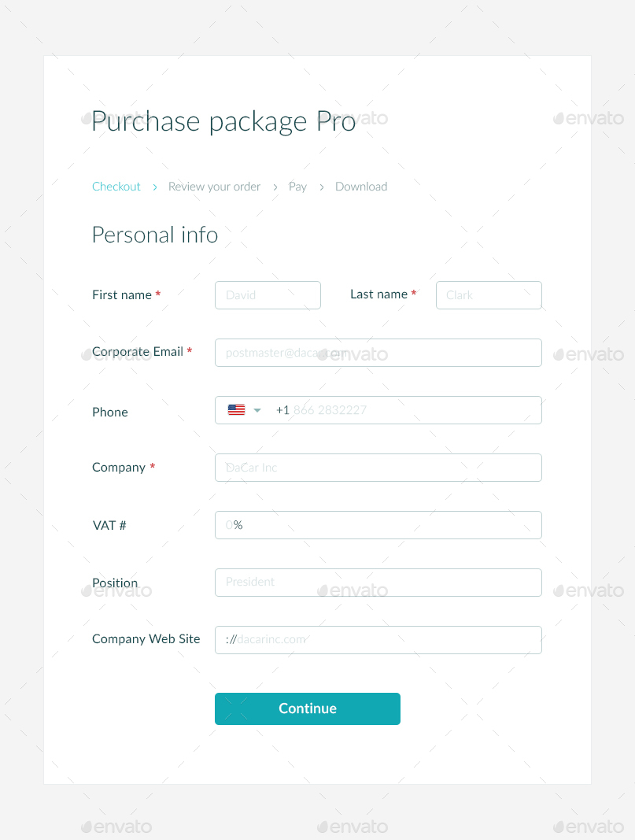Click the Personal info section title
Screen dimensions: 635x840
155,235
